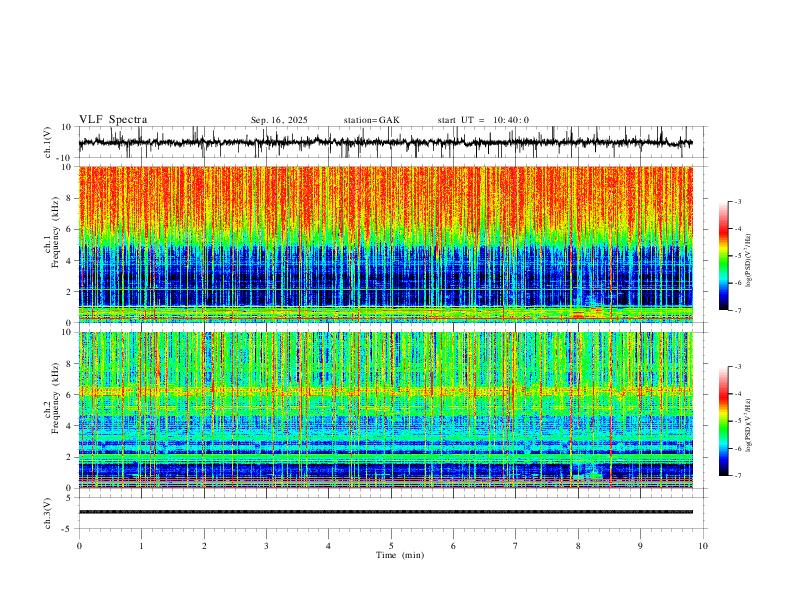Click time axis tick label '3'
The image size is (792, 612).
266,546
